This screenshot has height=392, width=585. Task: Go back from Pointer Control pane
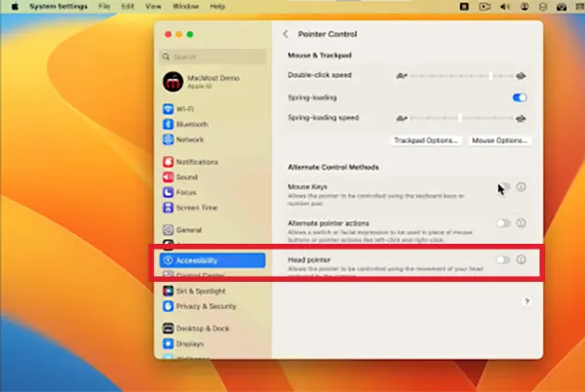pos(286,34)
